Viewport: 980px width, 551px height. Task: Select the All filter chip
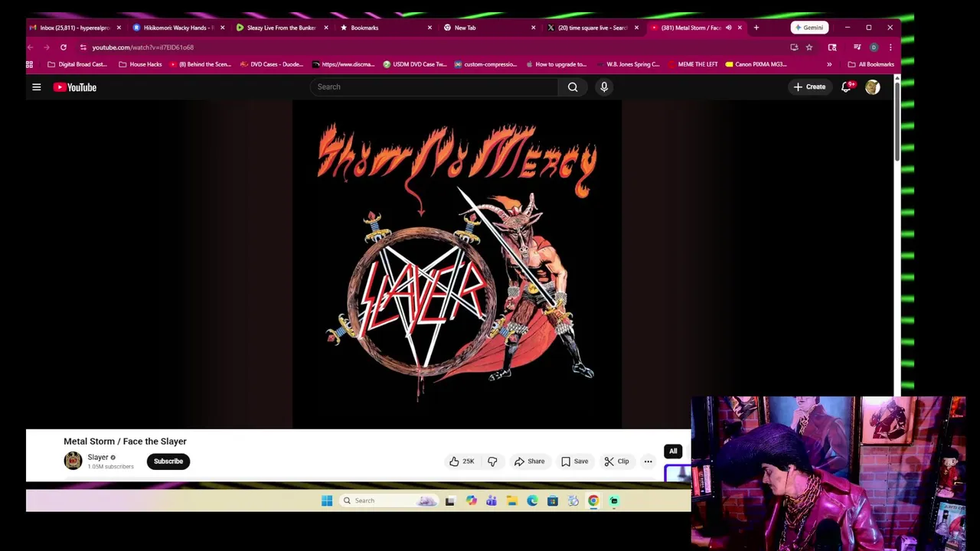point(673,451)
